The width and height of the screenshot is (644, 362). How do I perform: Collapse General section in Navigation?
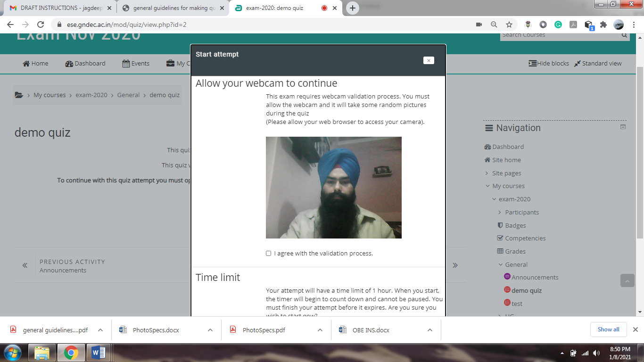pyautogui.click(x=500, y=265)
